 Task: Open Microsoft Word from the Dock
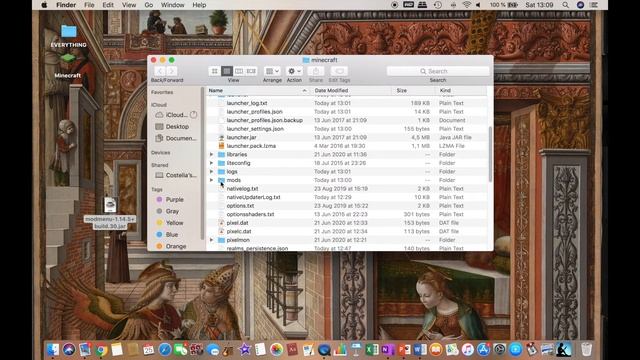tap(420, 350)
